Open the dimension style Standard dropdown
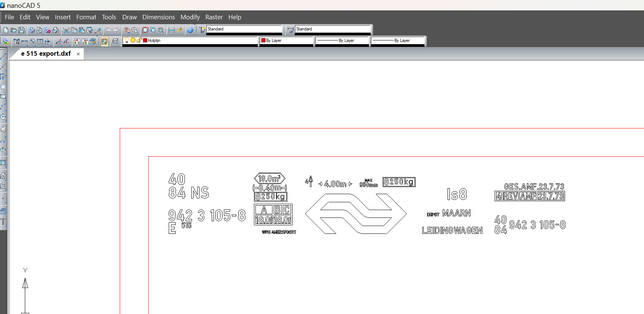644x314 pixels. coord(333,29)
